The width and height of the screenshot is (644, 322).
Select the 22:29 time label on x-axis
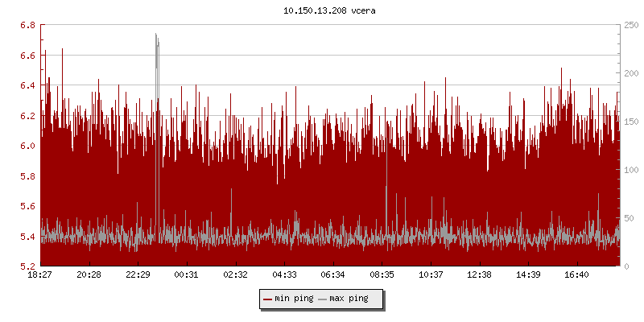[138, 275]
